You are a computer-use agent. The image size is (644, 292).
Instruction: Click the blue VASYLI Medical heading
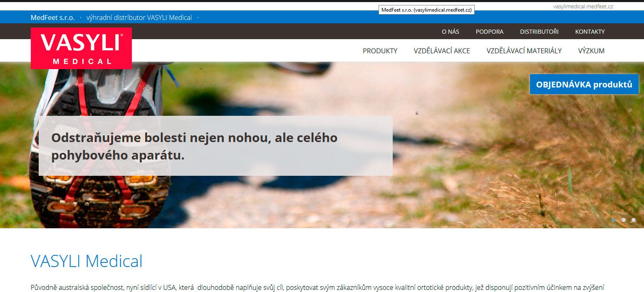click(87, 261)
